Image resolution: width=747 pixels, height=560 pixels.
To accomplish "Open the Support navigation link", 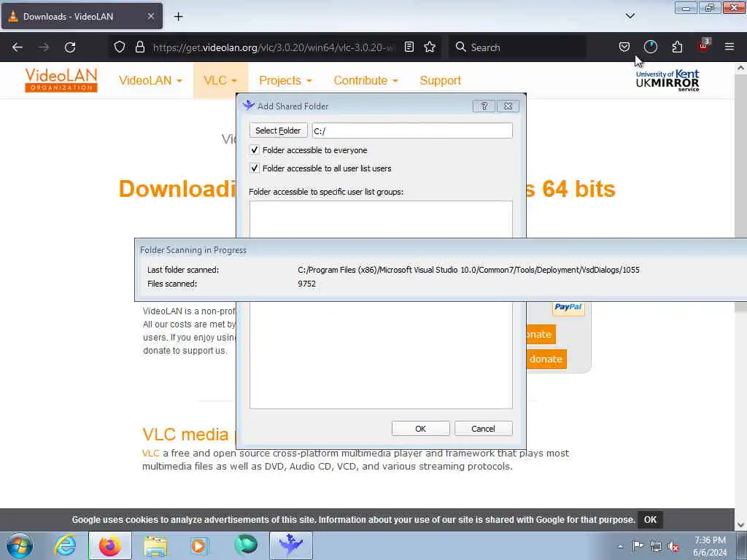I will pos(440,80).
